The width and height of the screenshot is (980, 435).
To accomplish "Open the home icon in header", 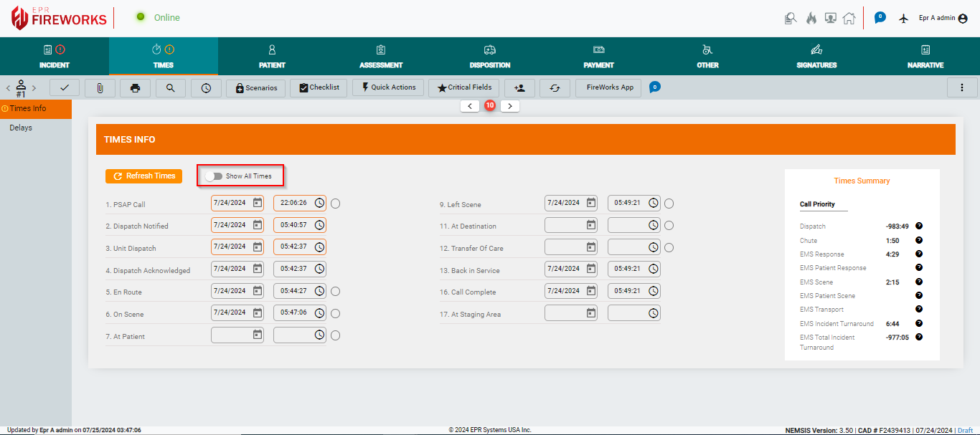I will (x=849, y=19).
